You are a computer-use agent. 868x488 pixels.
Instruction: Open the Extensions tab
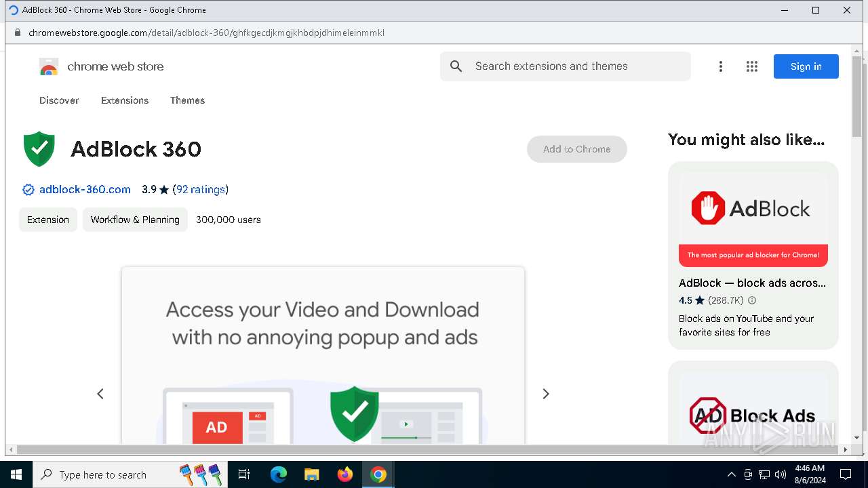125,100
